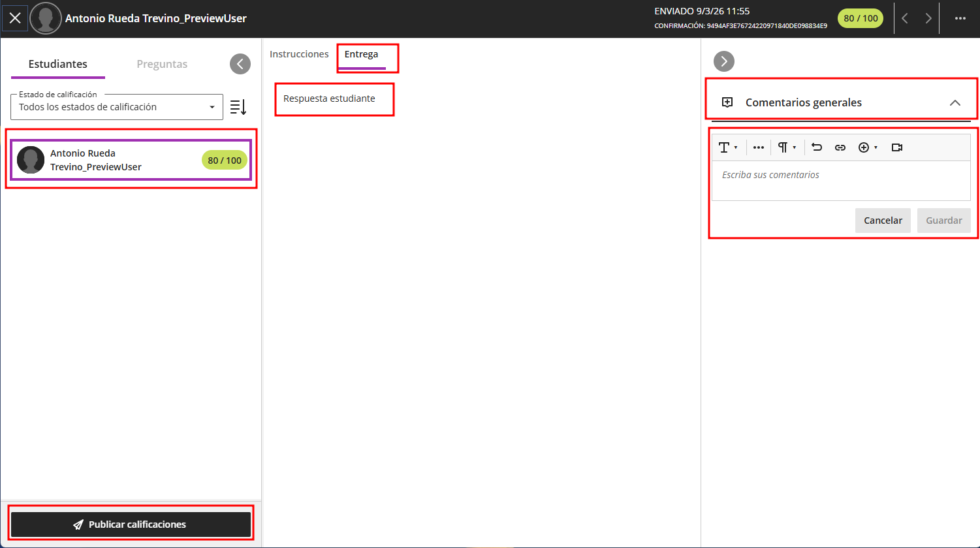This screenshot has height=548, width=980.
Task: Record video feedback with camera icon
Action: [x=897, y=147]
